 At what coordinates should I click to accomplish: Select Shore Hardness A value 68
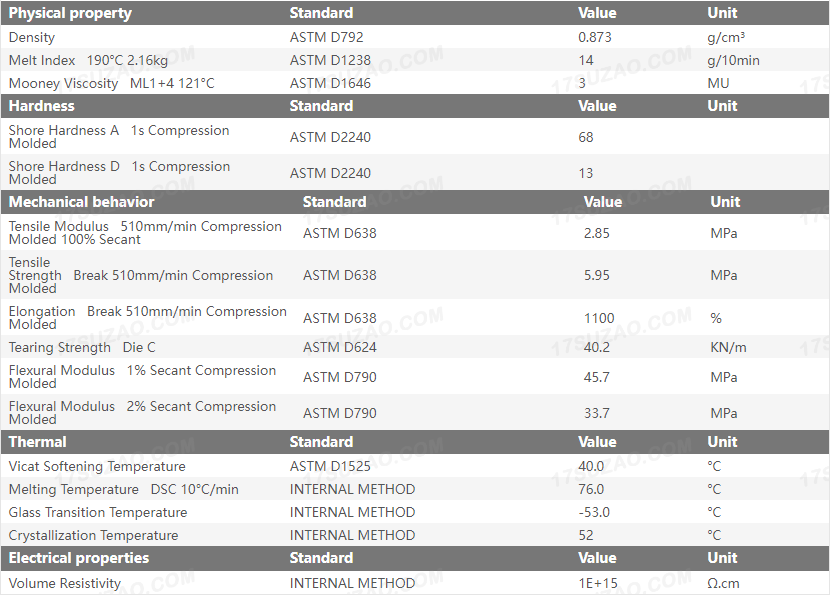(586, 137)
